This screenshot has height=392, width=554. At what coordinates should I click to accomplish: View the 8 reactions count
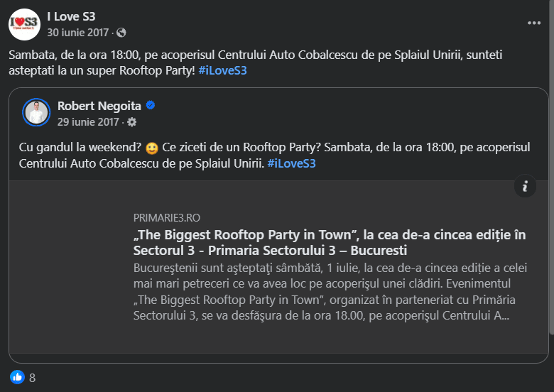[x=32, y=378]
